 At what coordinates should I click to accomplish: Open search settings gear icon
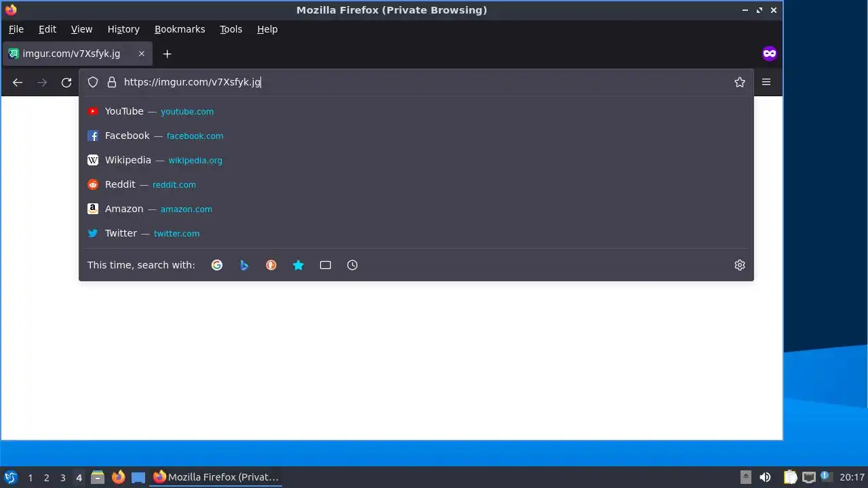point(740,265)
